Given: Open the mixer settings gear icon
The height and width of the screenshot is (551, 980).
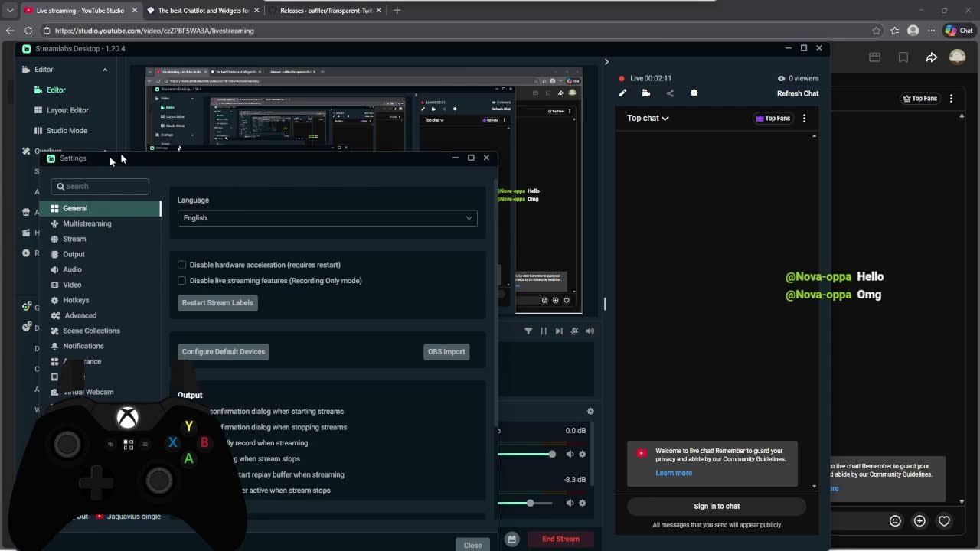Looking at the screenshot, I should pyautogui.click(x=590, y=411).
